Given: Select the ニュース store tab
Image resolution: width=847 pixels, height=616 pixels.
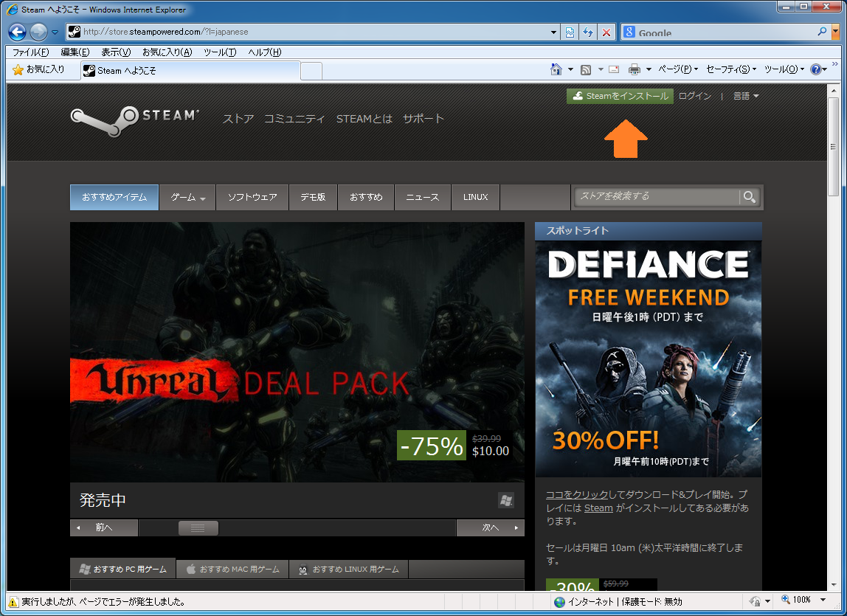Looking at the screenshot, I should [x=423, y=197].
